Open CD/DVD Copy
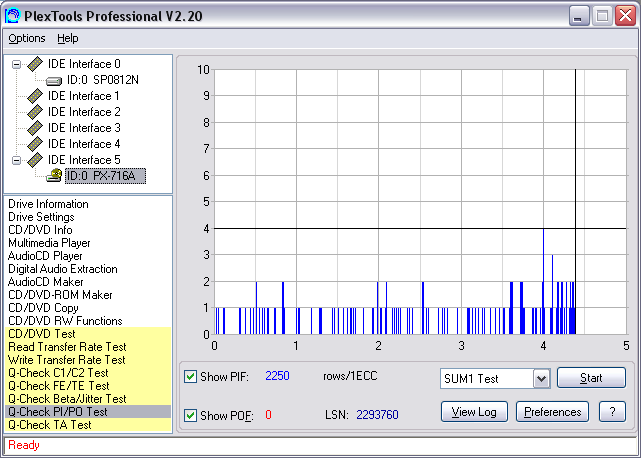This screenshot has width=641, height=458. click(43, 308)
